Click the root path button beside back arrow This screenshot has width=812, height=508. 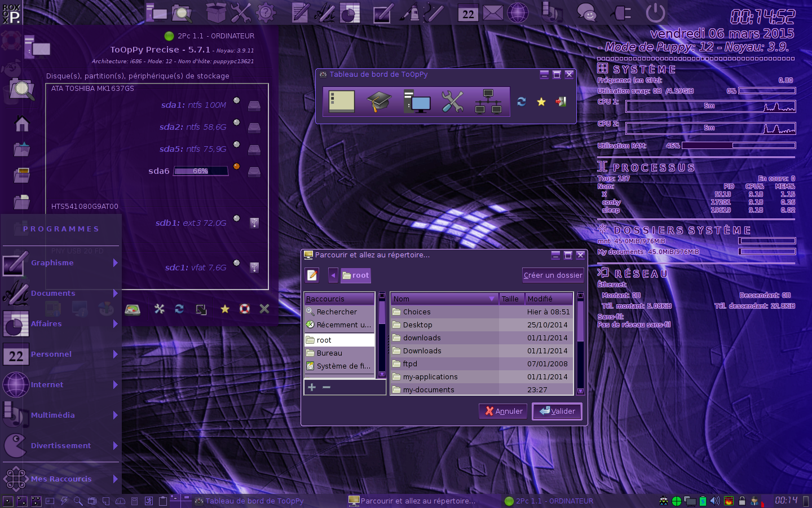pos(356,275)
